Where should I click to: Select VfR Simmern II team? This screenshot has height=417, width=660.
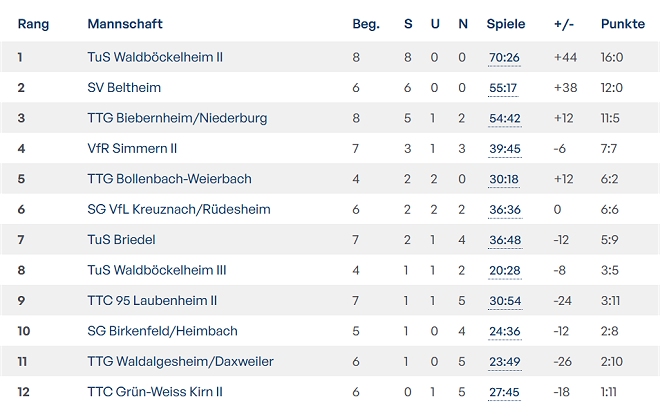point(132,148)
